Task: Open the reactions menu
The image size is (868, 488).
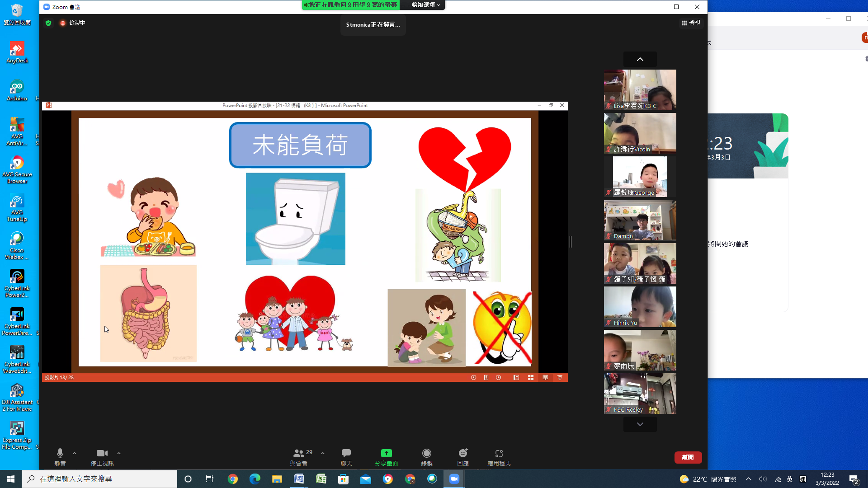Action: (463, 457)
